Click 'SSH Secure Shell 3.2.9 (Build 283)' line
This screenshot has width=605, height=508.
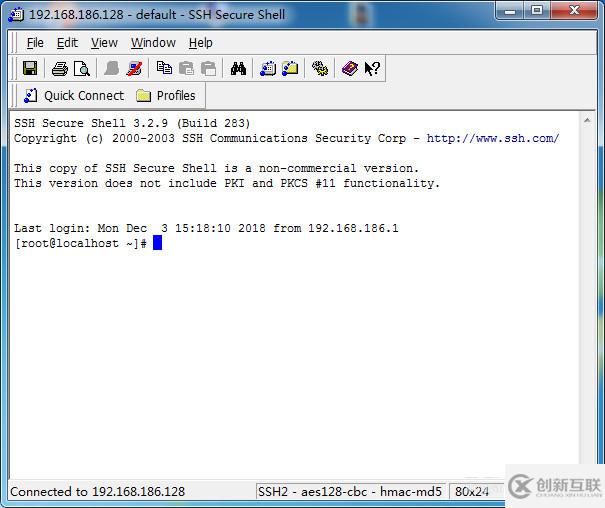point(132,123)
